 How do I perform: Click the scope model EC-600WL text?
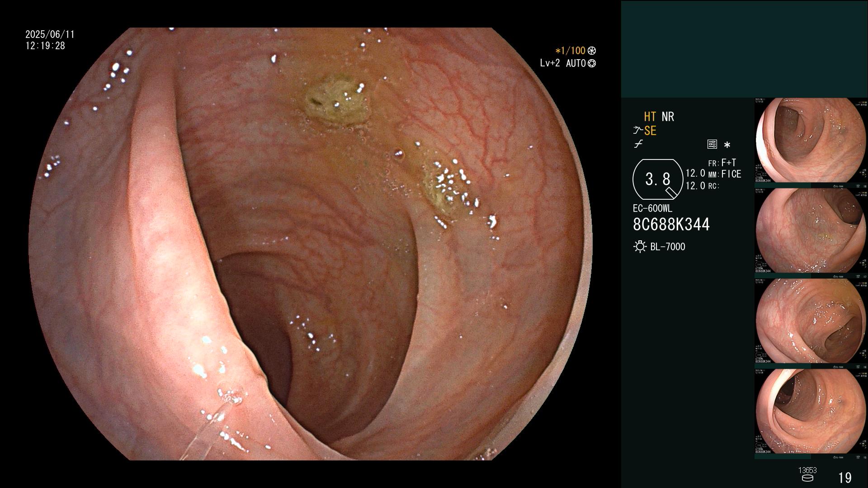(652, 209)
